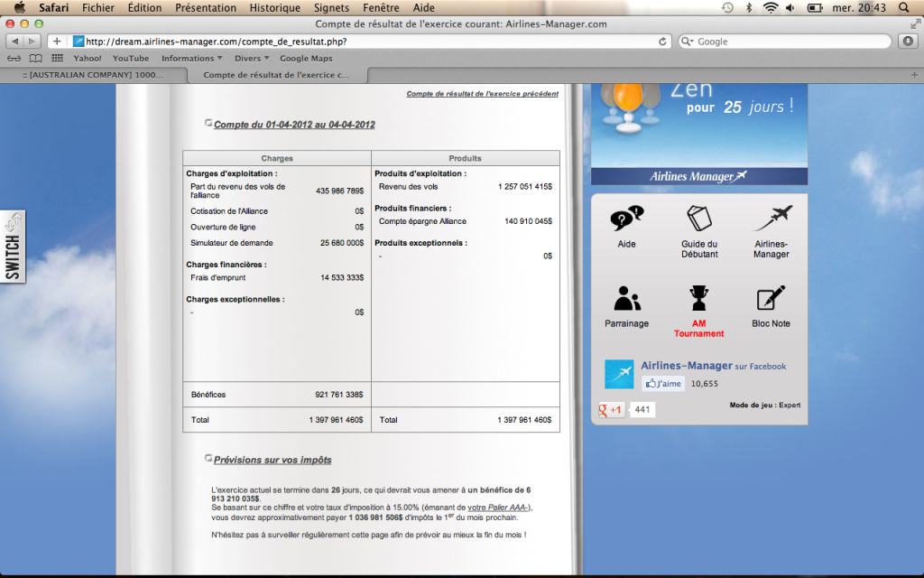Click Prévisions sur vos impôts heading
The height and width of the screenshot is (578, 924).
pyautogui.click(x=273, y=460)
